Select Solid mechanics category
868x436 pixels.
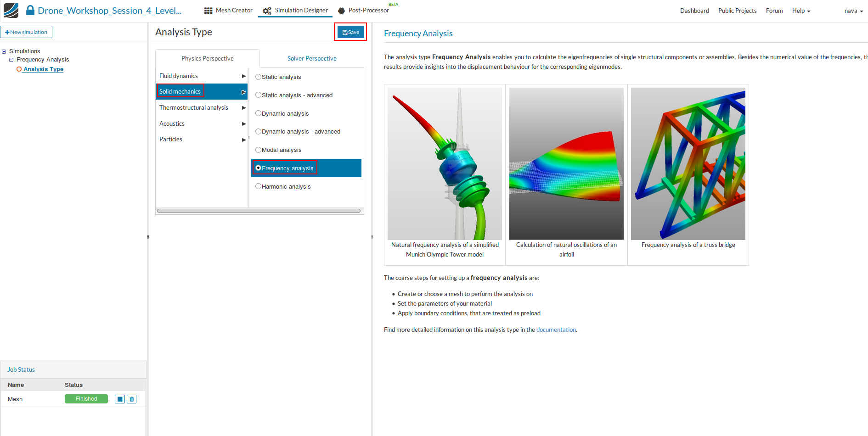(202, 91)
